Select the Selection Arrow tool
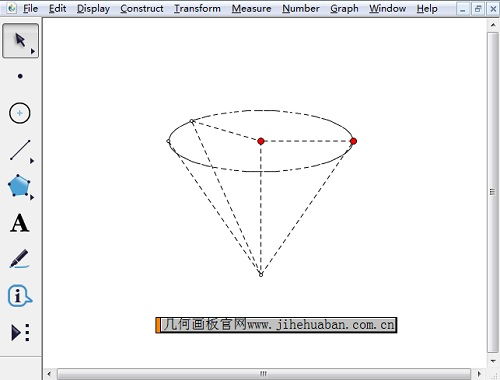The image size is (500, 380). (x=20, y=41)
